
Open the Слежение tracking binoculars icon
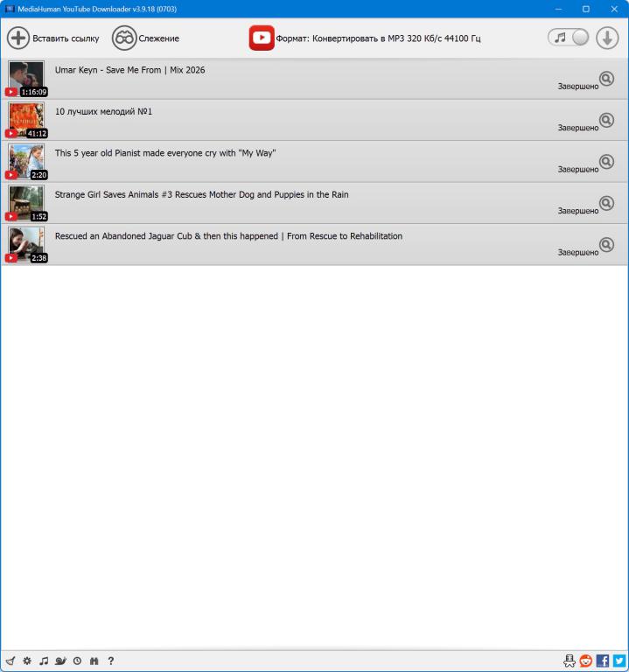coord(124,38)
